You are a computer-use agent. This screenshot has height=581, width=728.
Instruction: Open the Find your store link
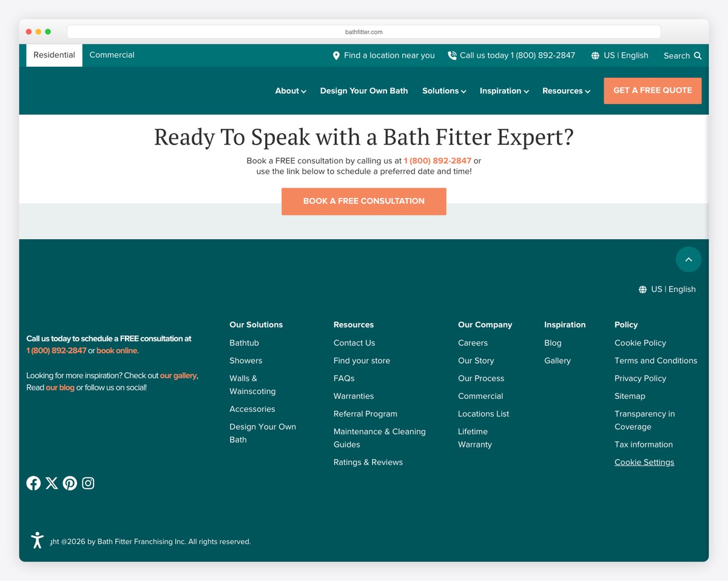coord(362,361)
